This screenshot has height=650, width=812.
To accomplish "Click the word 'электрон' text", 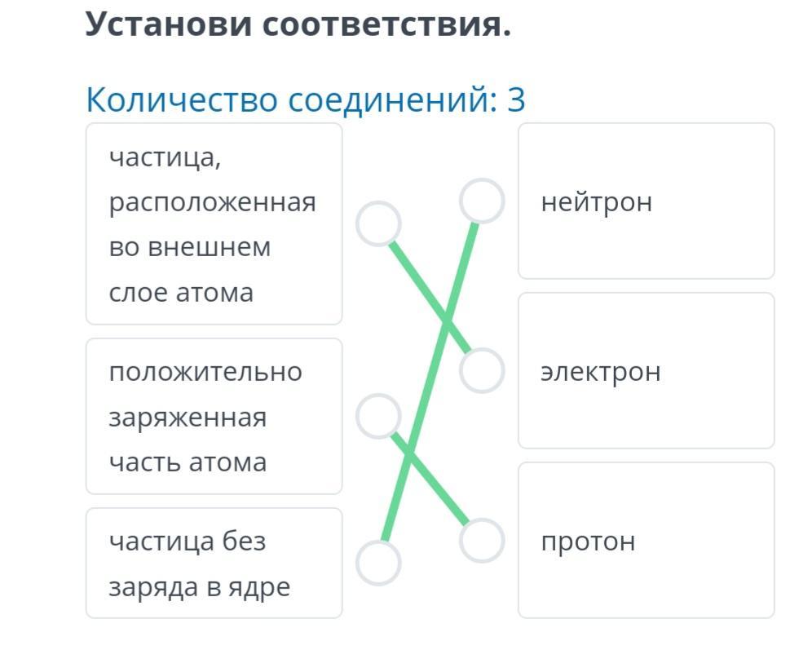I will pos(601,371).
